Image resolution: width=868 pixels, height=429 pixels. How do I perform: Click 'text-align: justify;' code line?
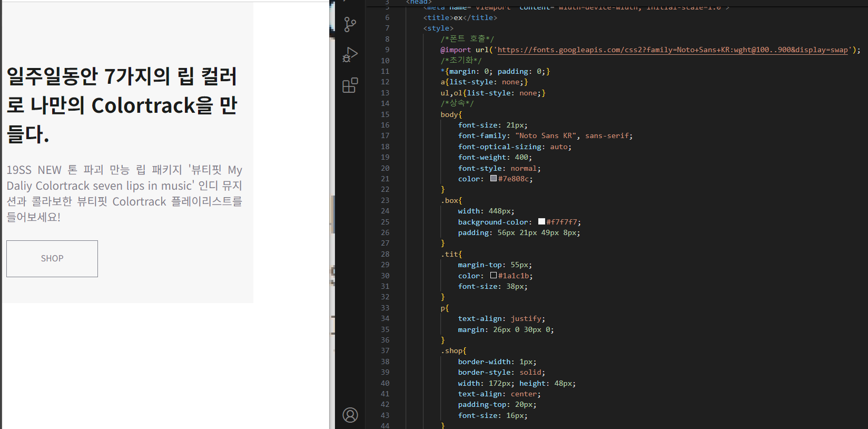pyautogui.click(x=501, y=319)
